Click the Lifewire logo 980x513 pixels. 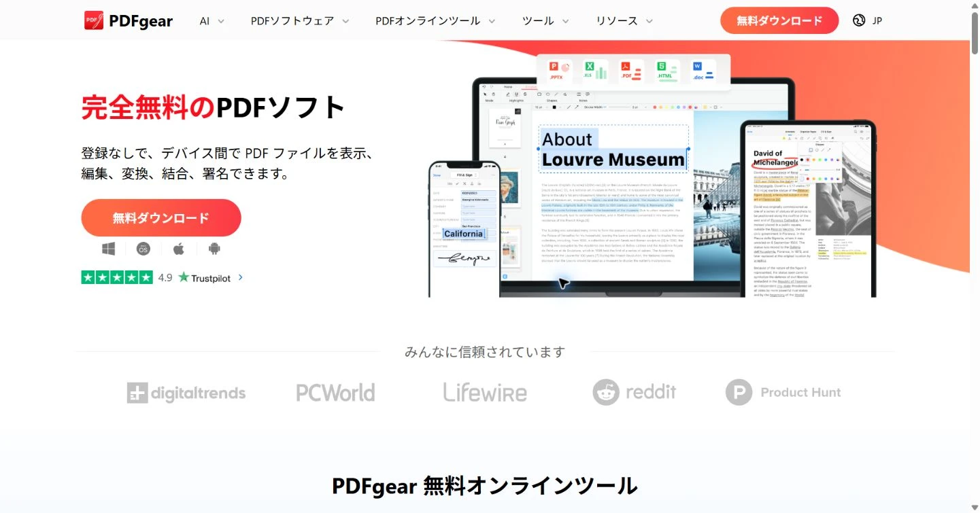(485, 392)
